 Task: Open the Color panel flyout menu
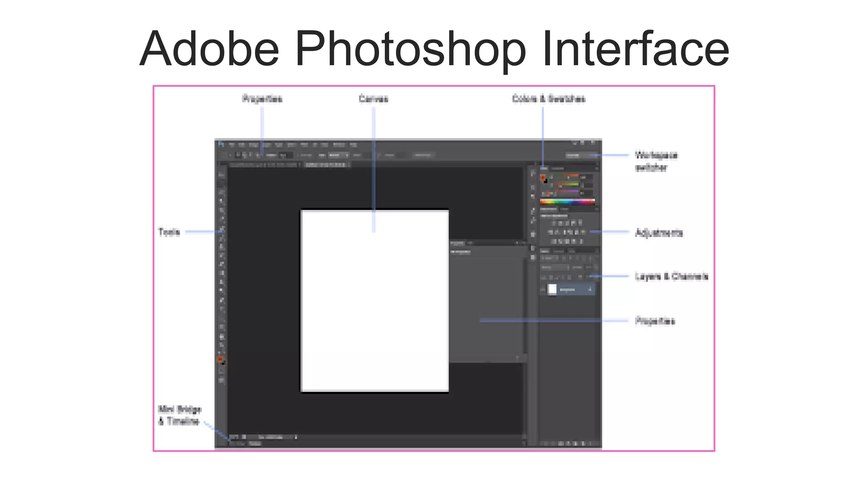(596, 169)
